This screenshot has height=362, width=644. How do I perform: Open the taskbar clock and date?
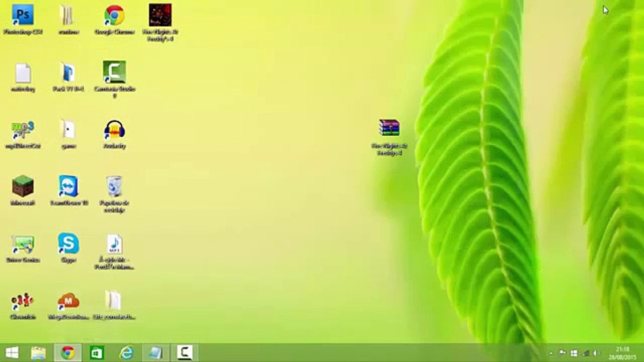[622, 353]
